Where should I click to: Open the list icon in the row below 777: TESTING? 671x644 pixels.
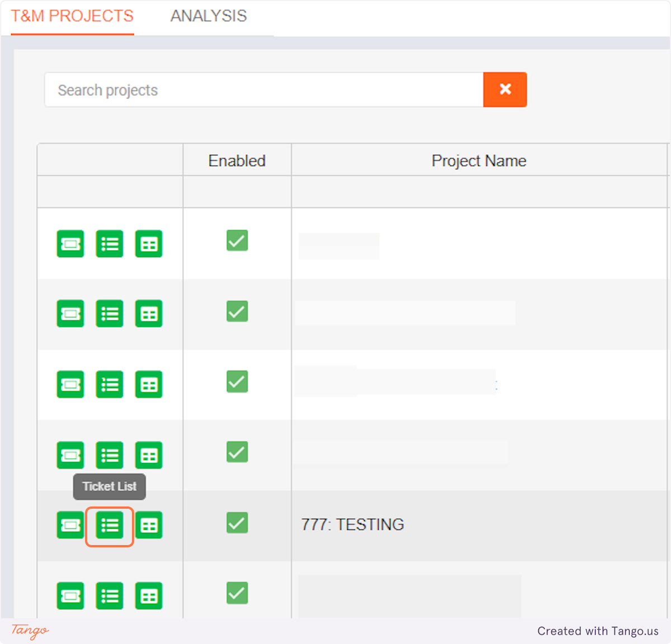tap(110, 596)
